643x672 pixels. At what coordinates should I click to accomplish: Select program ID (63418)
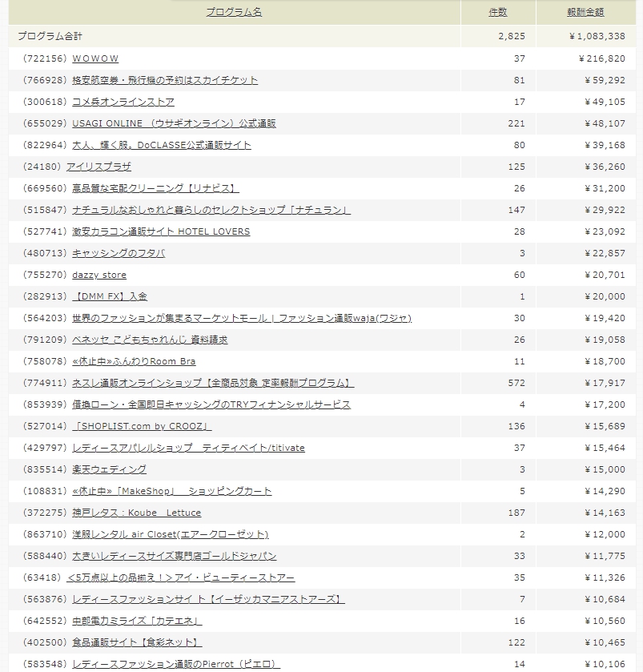tap(42, 577)
